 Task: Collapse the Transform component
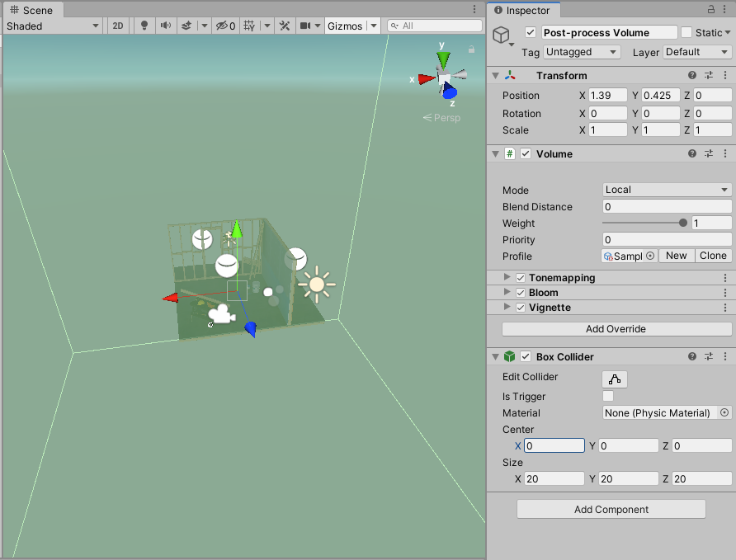(x=495, y=75)
